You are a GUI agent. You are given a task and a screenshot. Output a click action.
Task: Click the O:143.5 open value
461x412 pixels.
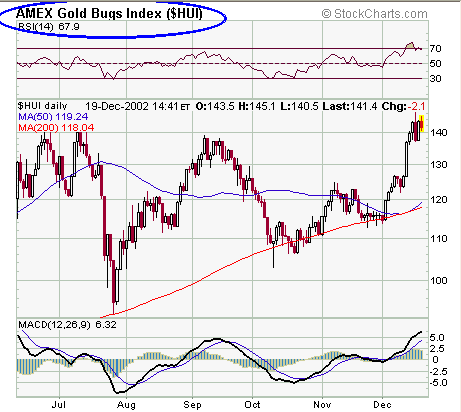coord(215,106)
